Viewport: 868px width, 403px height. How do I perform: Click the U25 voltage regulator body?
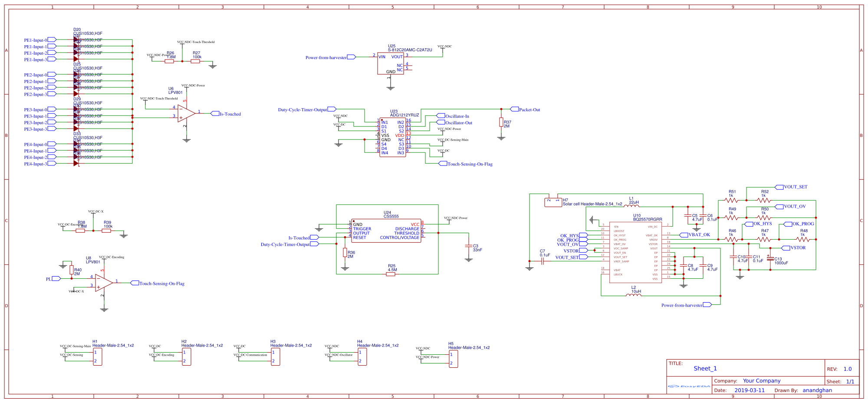pyautogui.click(x=391, y=63)
